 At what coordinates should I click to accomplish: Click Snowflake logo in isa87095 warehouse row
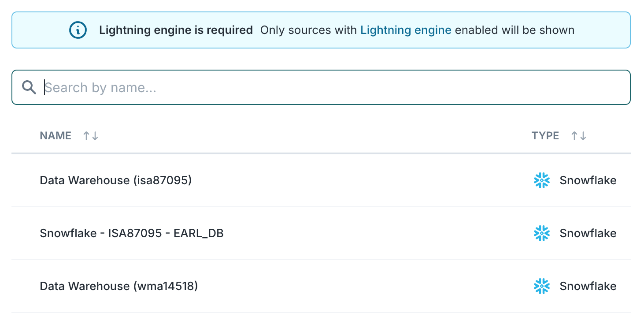542,180
